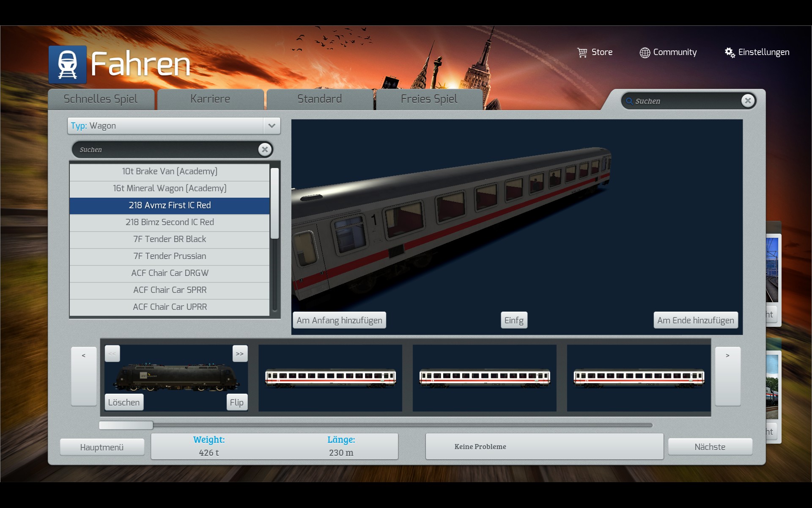Click the consist horizontal scrollbar handle
The width and height of the screenshot is (812, 508).
pyautogui.click(x=126, y=425)
